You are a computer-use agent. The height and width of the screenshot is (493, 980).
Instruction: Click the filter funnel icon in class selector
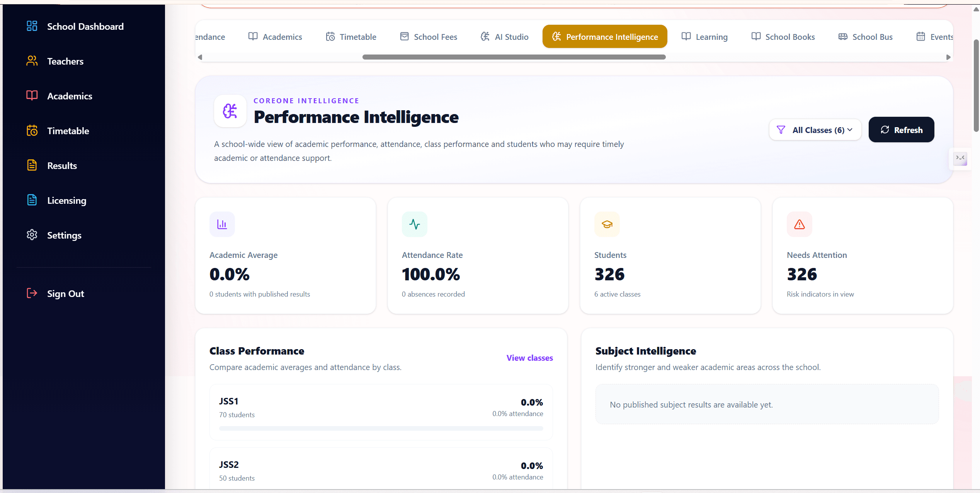tap(781, 130)
